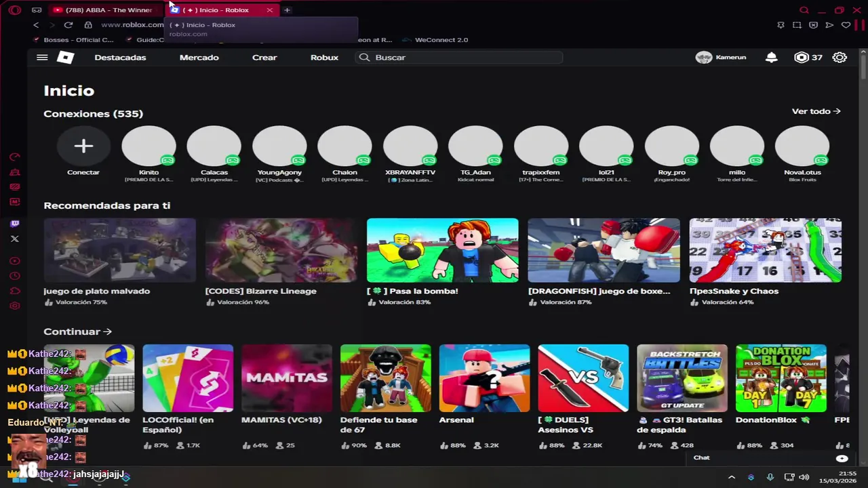868x488 pixels.
Task: Open the Destacadas menu
Action: point(120,58)
